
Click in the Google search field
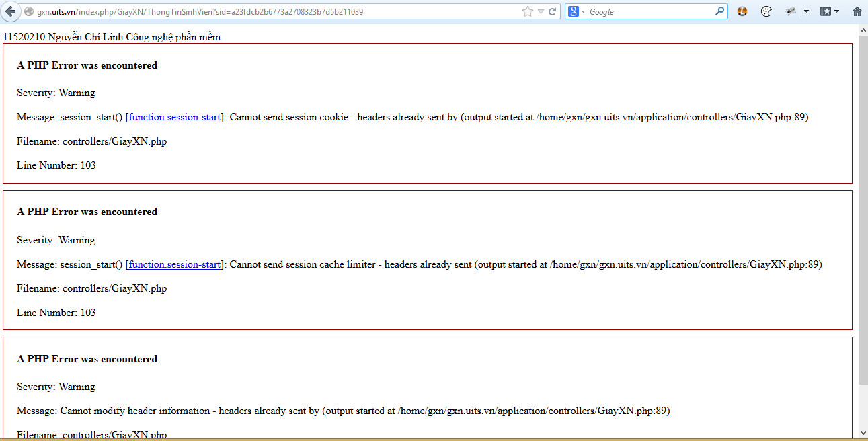649,11
